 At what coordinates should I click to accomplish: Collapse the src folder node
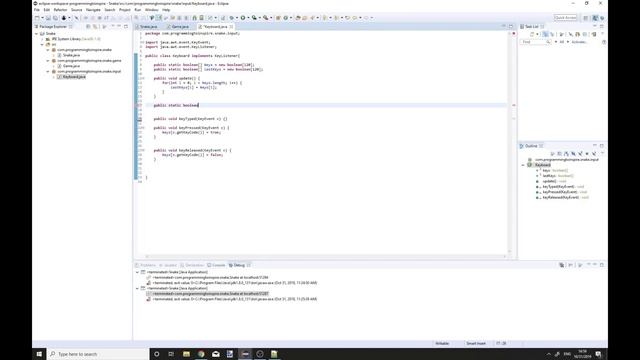(42, 44)
